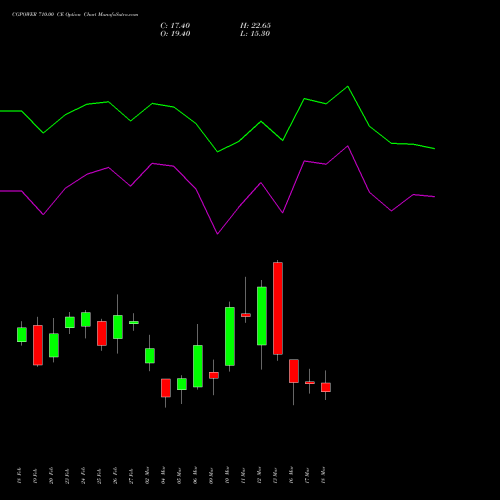Click the 24 Feb date label

coord(83,476)
